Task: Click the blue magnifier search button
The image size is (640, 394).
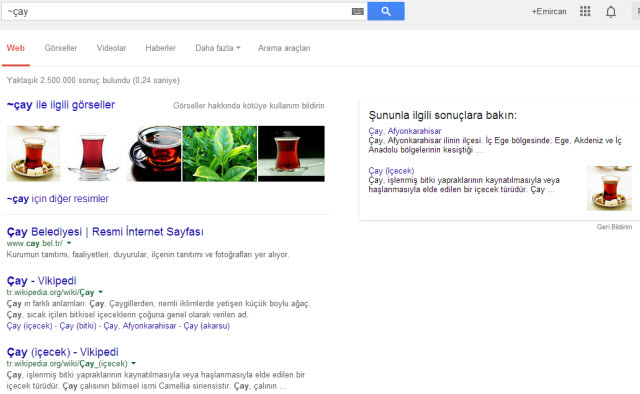Action: pyautogui.click(x=386, y=11)
